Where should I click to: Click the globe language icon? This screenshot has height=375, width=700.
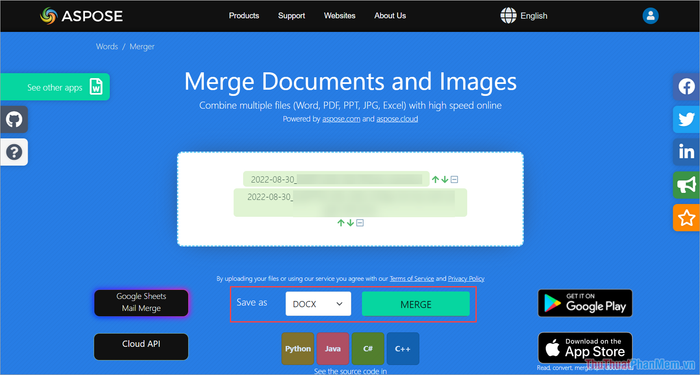pyautogui.click(x=508, y=16)
